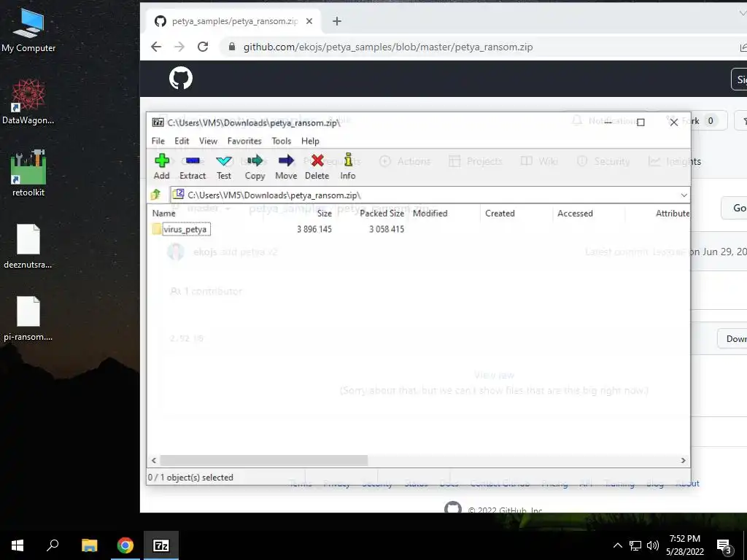Select the deeznutsra... desktop file
747x560 pixels.
click(28, 246)
